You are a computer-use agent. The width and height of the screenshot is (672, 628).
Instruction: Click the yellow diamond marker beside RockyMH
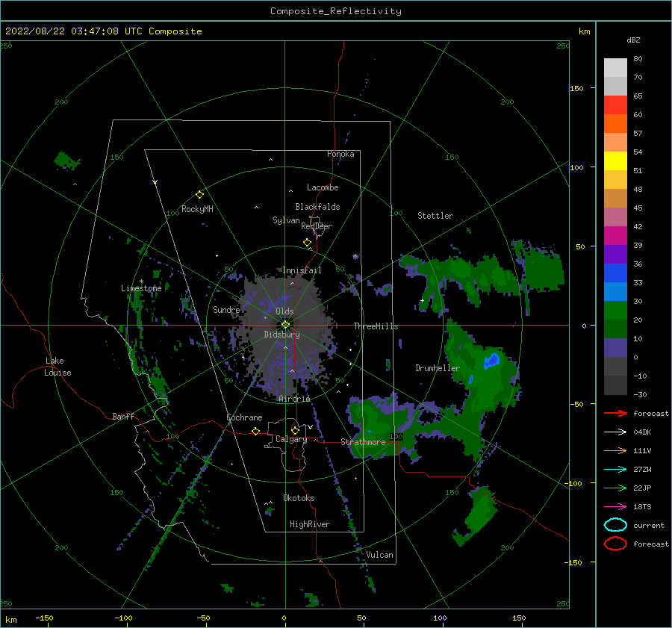(x=199, y=195)
